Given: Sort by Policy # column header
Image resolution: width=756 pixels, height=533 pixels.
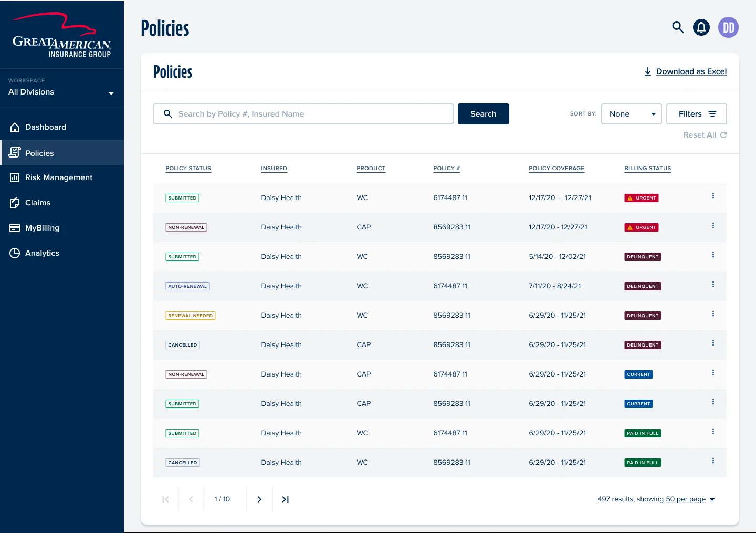Looking at the screenshot, I should (446, 169).
